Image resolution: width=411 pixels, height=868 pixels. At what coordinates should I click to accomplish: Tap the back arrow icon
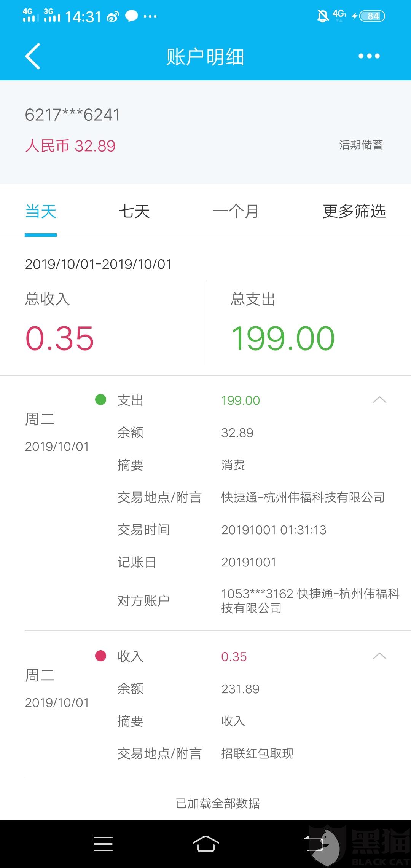(33, 56)
